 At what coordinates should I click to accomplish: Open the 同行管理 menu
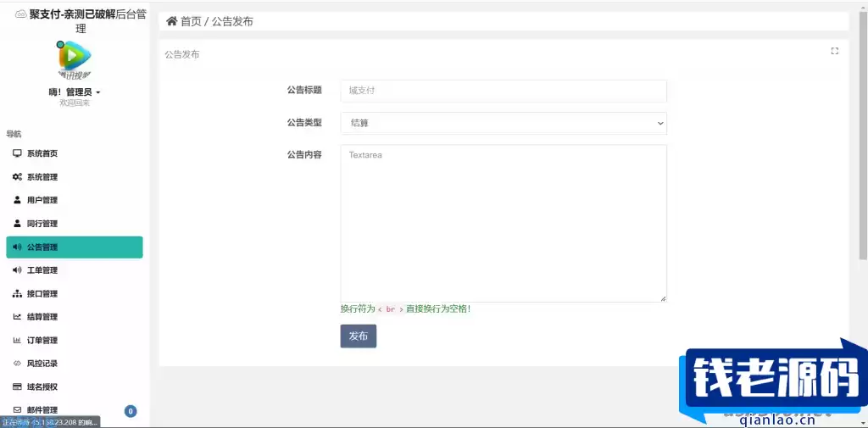tap(75, 223)
